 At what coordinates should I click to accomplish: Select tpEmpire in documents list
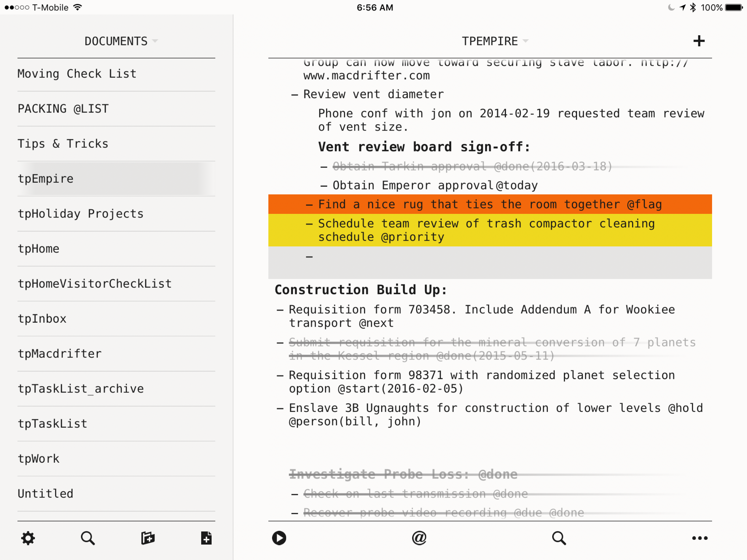116,179
